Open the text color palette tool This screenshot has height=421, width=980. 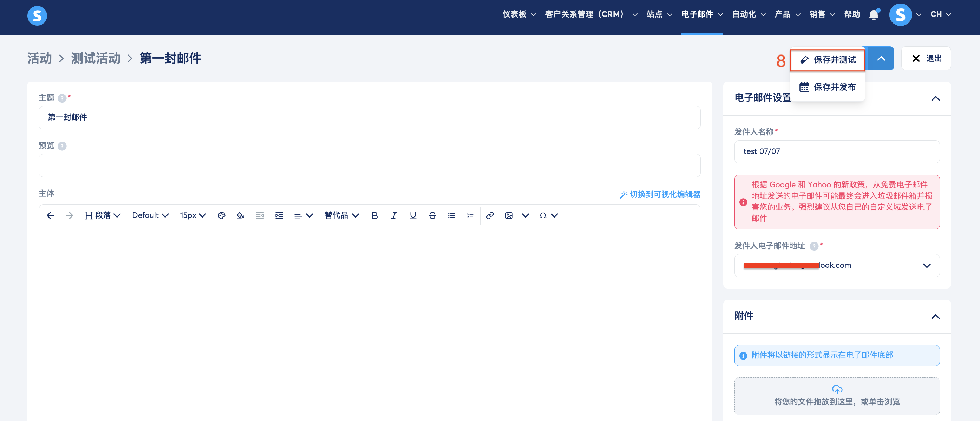222,215
